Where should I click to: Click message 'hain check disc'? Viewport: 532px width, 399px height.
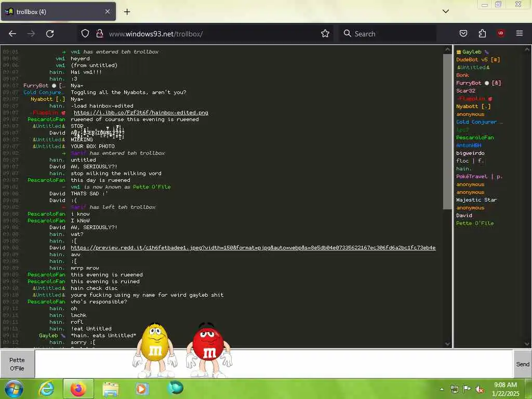coord(94,288)
